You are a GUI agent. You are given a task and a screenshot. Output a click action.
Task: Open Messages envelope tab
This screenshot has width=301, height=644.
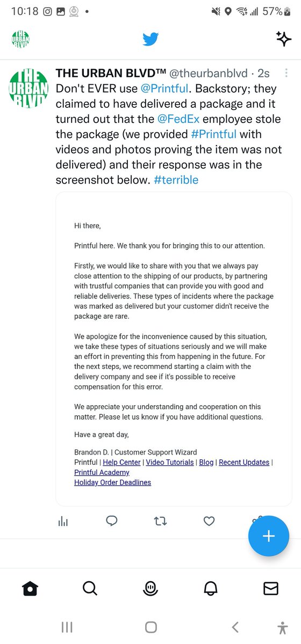(271, 589)
